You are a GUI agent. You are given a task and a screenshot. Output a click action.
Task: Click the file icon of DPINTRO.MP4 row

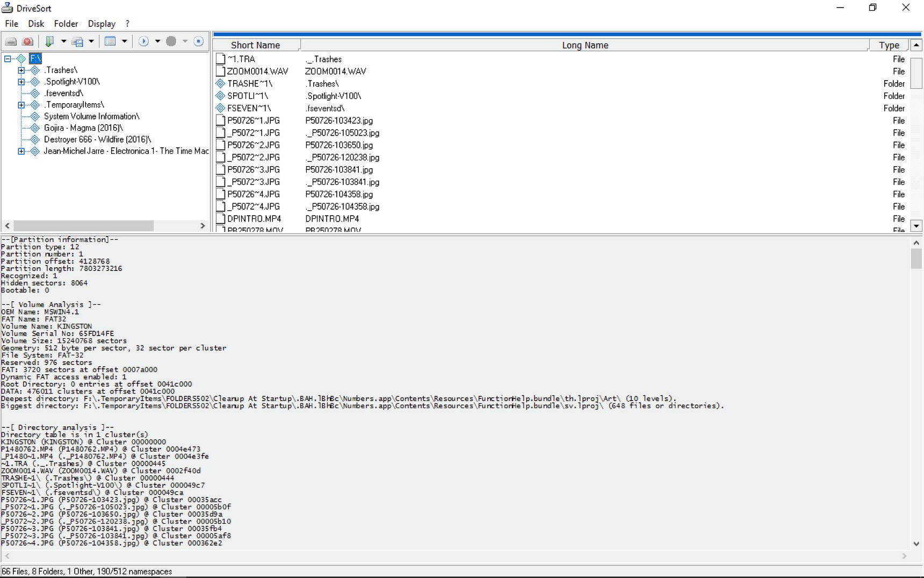point(220,219)
